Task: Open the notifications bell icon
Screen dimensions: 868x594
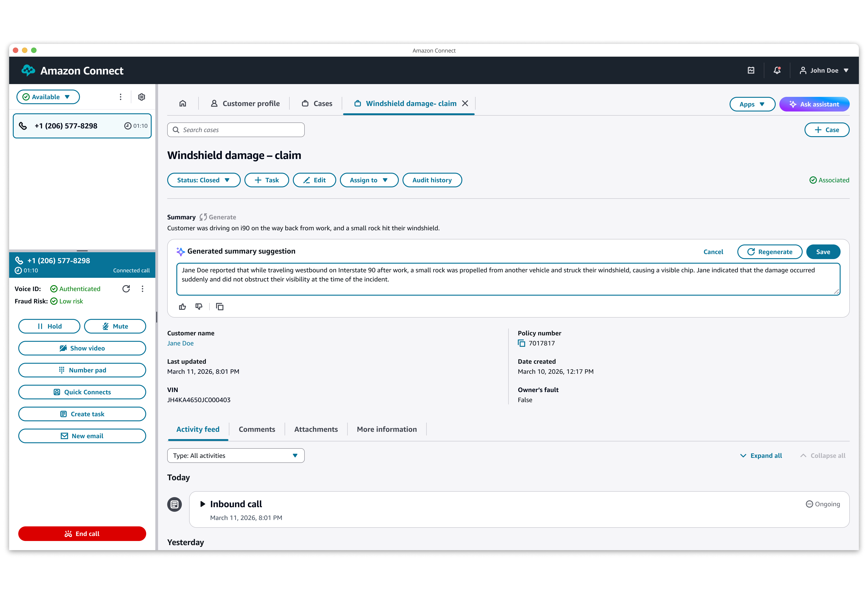Action: 777,70
